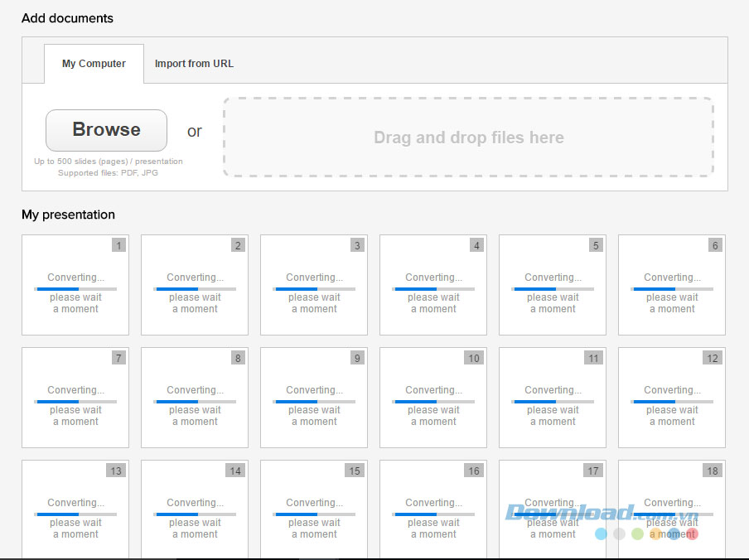Click the converting progress bar on slide 16
This screenshot has width=749, height=560.
433,514
